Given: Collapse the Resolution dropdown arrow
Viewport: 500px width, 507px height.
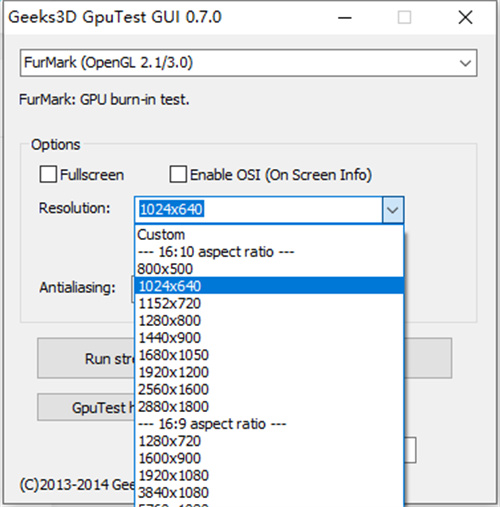Looking at the screenshot, I should point(393,210).
